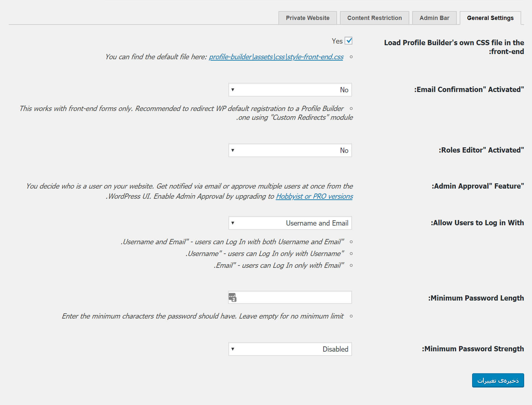
Task: Focus the Minimum Password Length field
Action: click(x=290, y=297)
